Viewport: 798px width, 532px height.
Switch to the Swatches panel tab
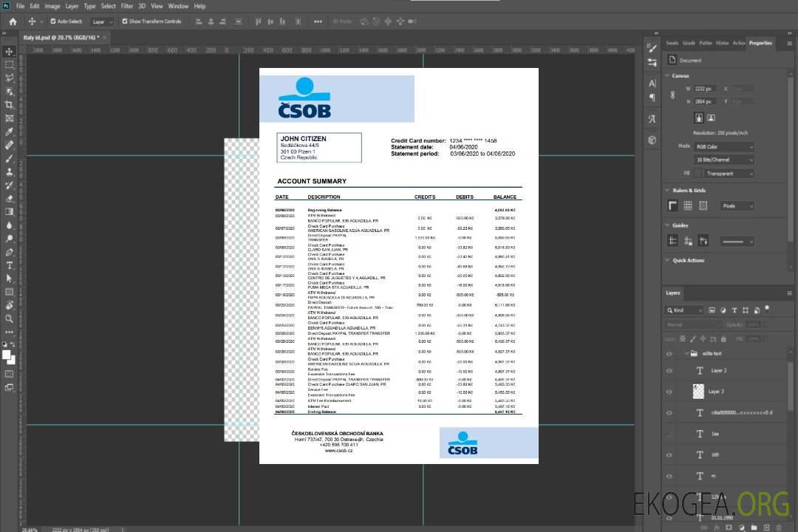point(672,43)
